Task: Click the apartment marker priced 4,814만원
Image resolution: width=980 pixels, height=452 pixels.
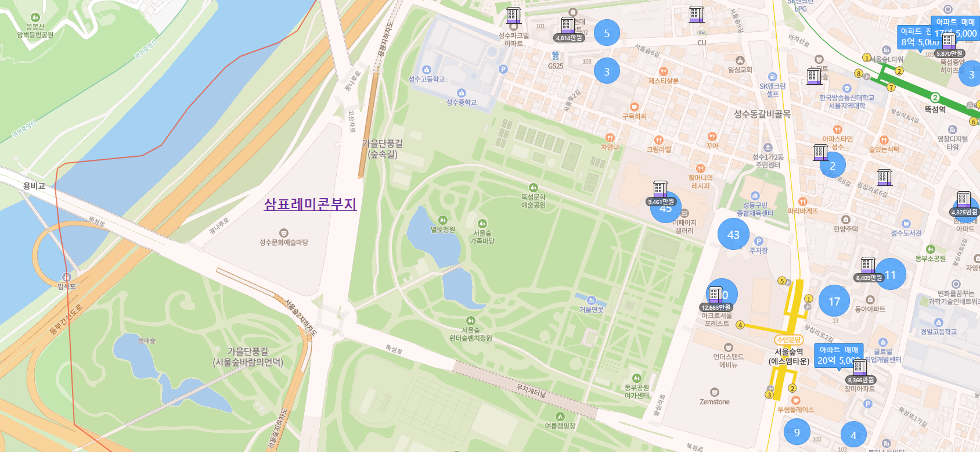Action: [568, 30]
